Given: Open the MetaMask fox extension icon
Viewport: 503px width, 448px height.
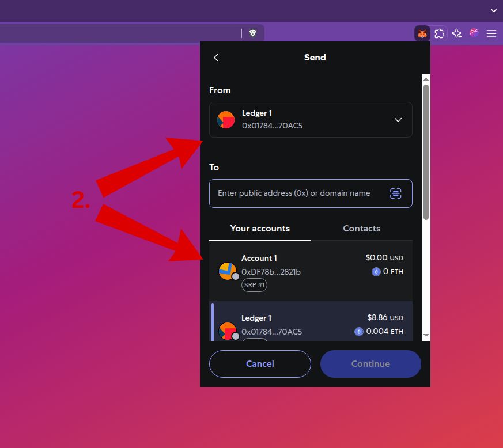Looking at the screenshot, I should click(422, 33).
